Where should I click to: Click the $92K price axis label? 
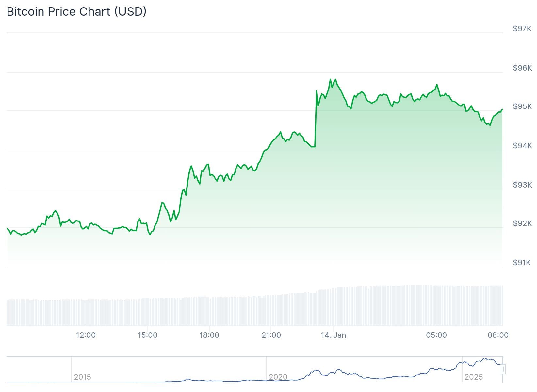pyautogui.click(x=522, y=223)
